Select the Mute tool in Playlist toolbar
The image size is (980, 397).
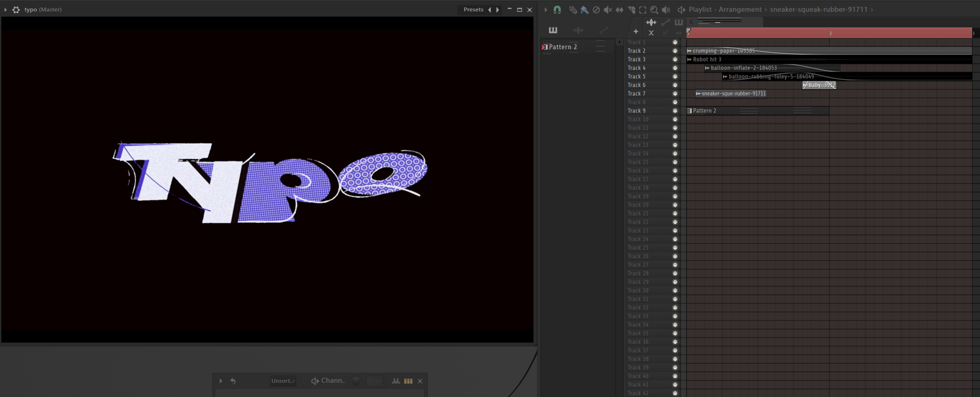click(608, 10)
